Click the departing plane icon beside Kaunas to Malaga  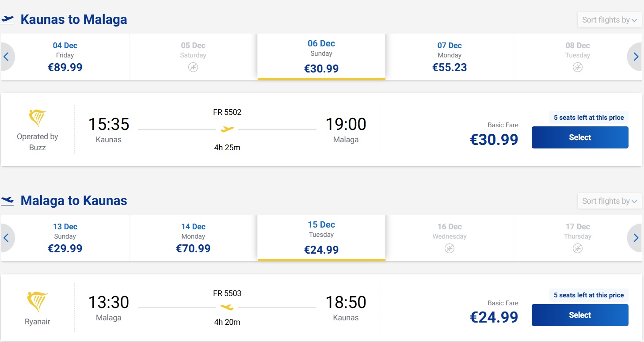click(8, 20)
